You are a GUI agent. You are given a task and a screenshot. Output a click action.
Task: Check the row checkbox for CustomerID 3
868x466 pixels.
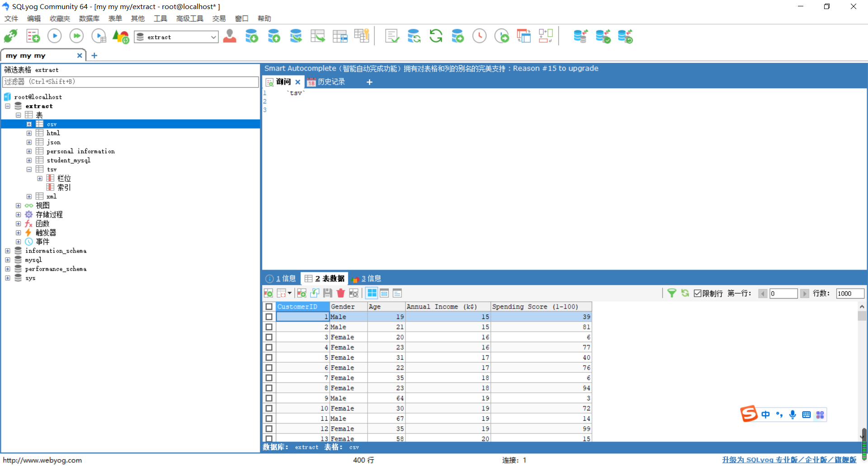click(269, 337)
